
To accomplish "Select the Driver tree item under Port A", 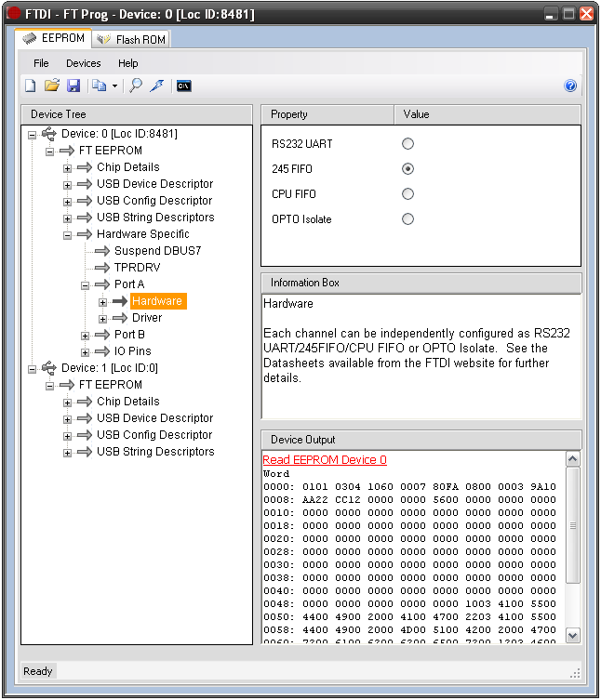I will click(147, 318).
